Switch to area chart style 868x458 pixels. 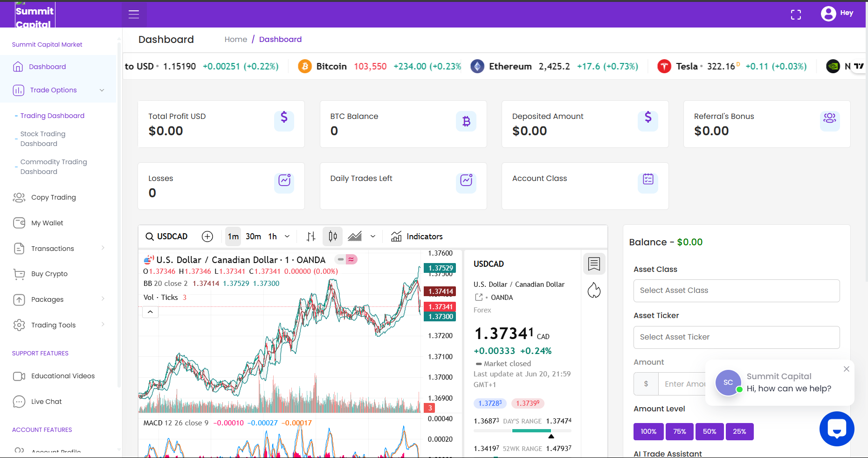tap(355, 236)
